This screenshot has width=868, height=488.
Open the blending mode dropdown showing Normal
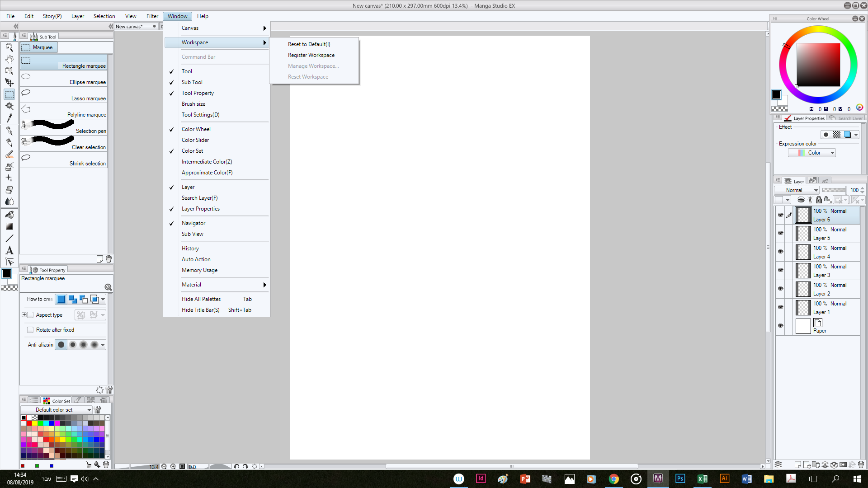pos(796,190)
